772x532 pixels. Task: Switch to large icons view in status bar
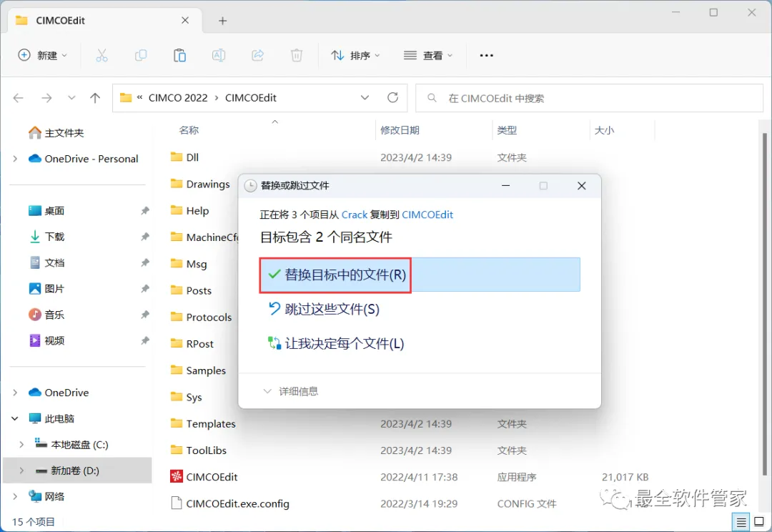click(x=759, y=522)
